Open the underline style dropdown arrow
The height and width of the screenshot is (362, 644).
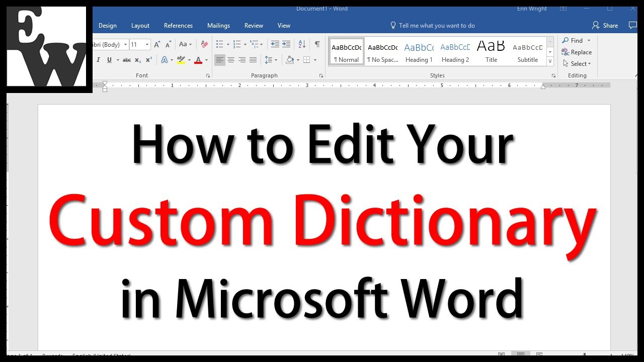118,60
